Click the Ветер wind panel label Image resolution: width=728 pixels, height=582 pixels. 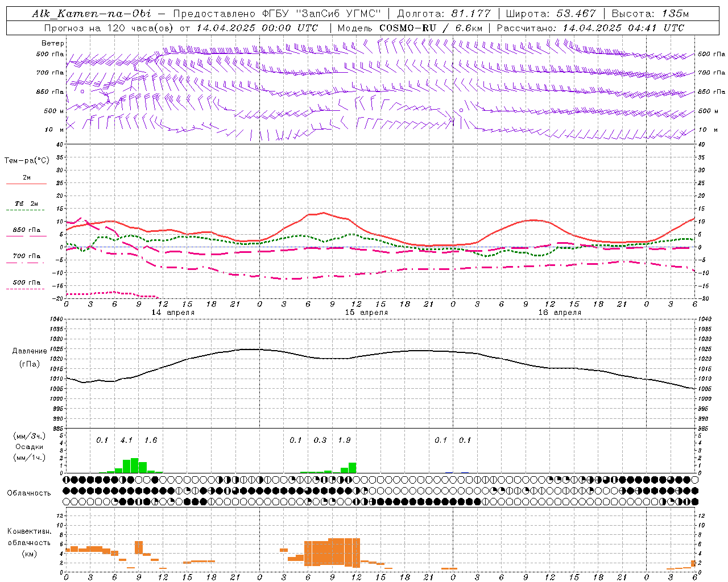click(52, 43)
